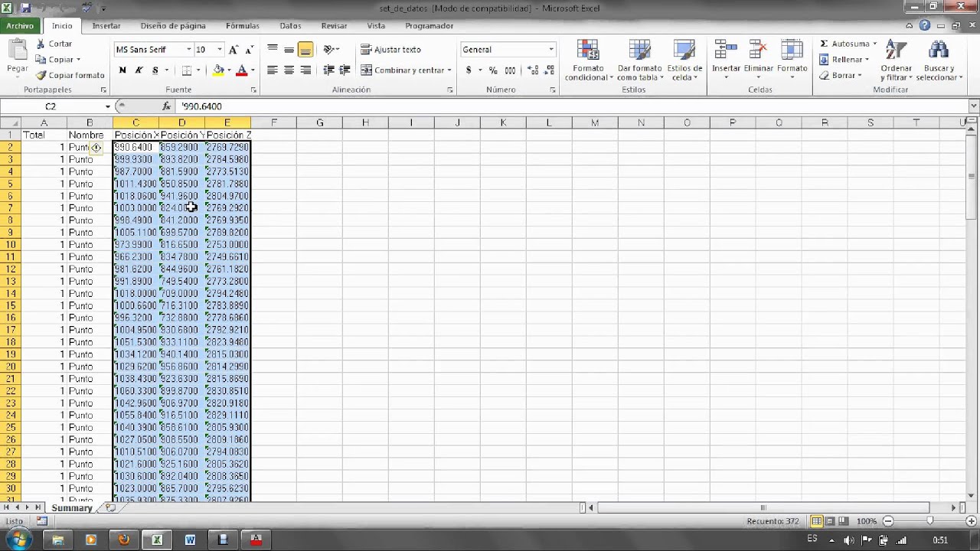980x551 pixels.
Task: Apply fill color bucket
Action: pyautogui.click(x=218, y=70)
